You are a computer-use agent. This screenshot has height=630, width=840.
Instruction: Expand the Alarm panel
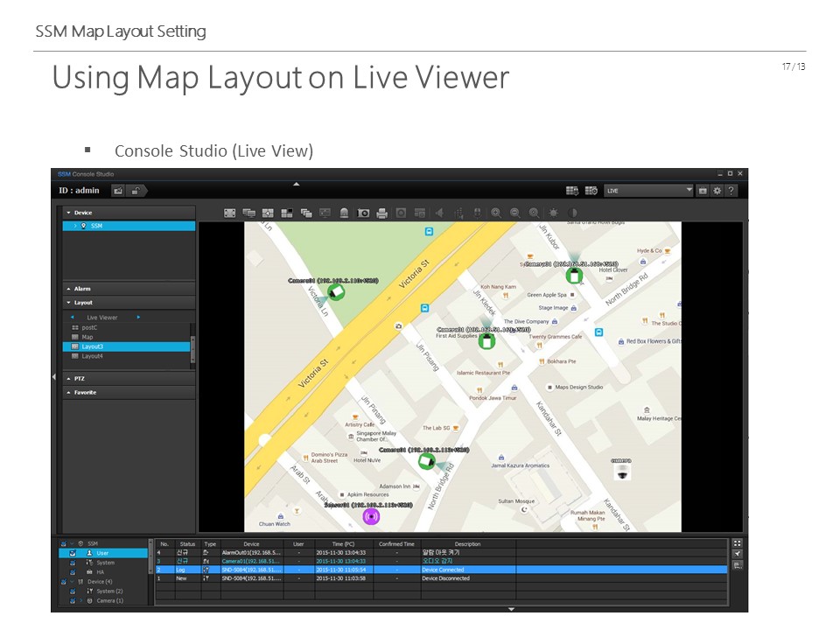[x=129, y=289]
